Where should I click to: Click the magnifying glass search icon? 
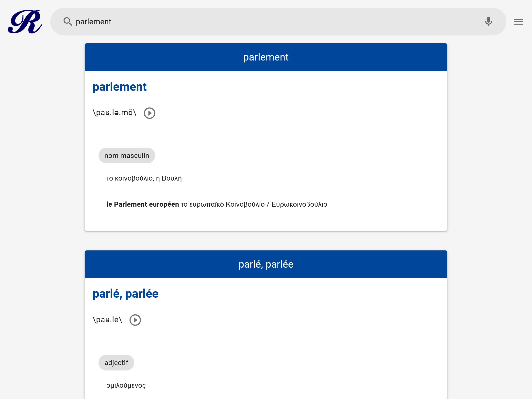coord(67,22)
